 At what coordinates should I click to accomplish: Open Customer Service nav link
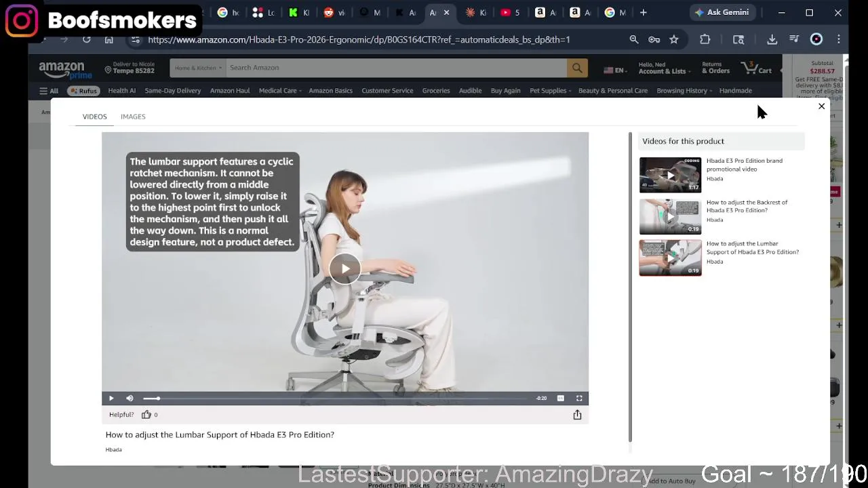[387, 91]
